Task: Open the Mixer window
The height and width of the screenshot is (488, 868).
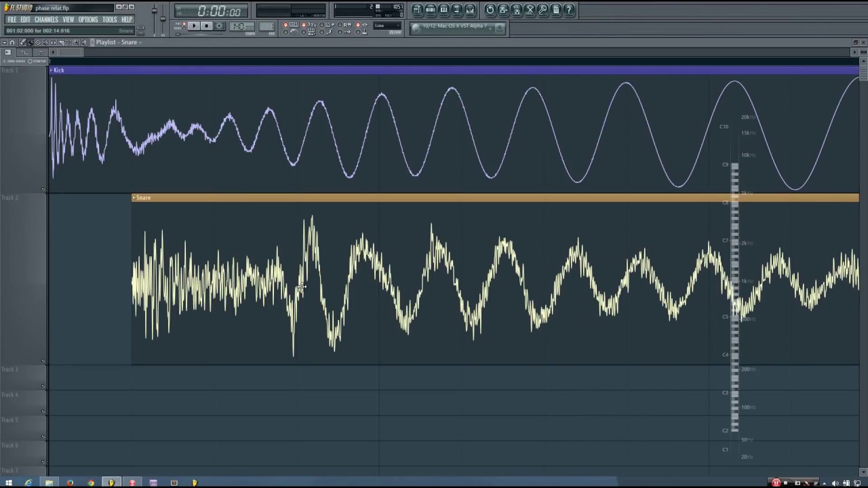Action: (x=469, y=9)
